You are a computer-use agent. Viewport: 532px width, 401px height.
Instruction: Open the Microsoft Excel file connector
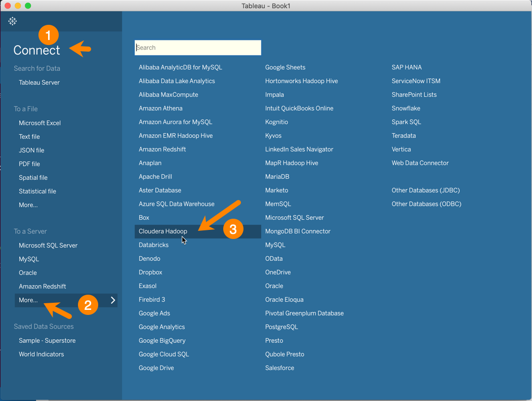(39, 123)
